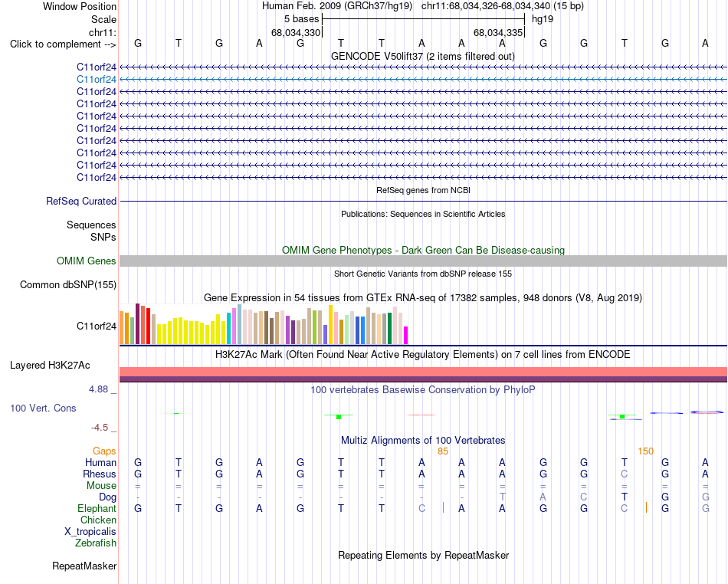
Task: Click the dark maroon tall bar in GTEx chart
Action: coord(137,323)
